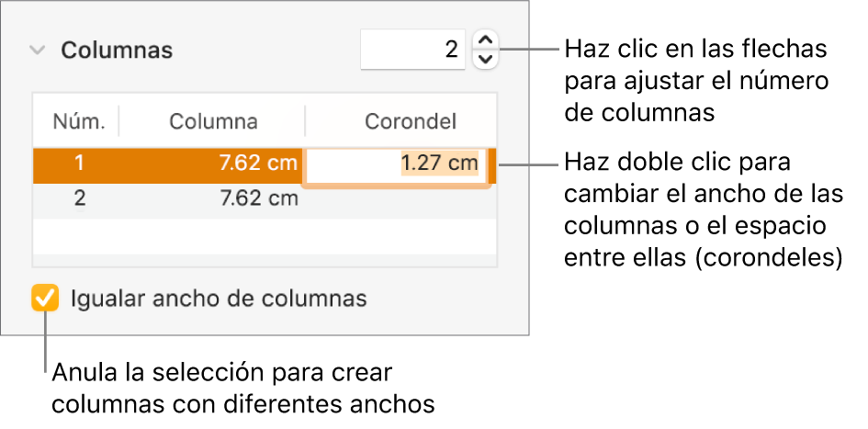Increase column count with up arrow

click(x=487, y=40)
